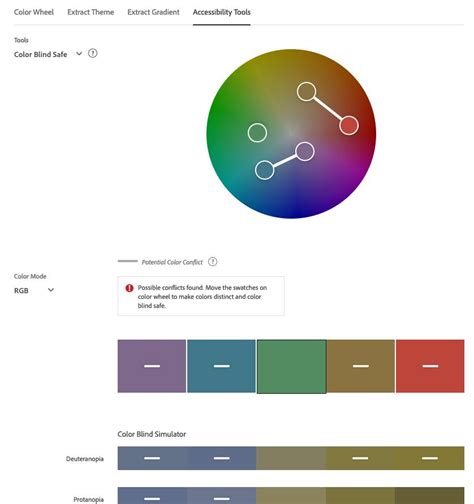Open the Color Blind Safe tools dropdown
Viewport: 474px width, 504px height.
pyautogui.click(x=48, y=54)
